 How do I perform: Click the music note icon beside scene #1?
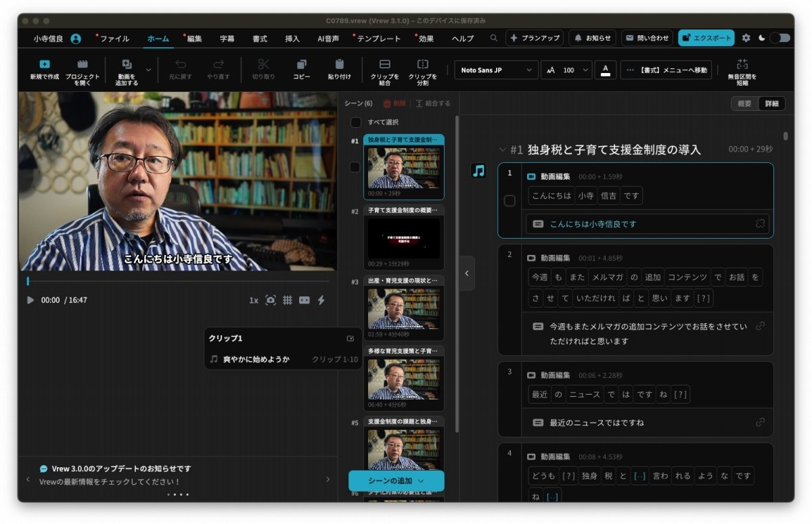(479, 171)
